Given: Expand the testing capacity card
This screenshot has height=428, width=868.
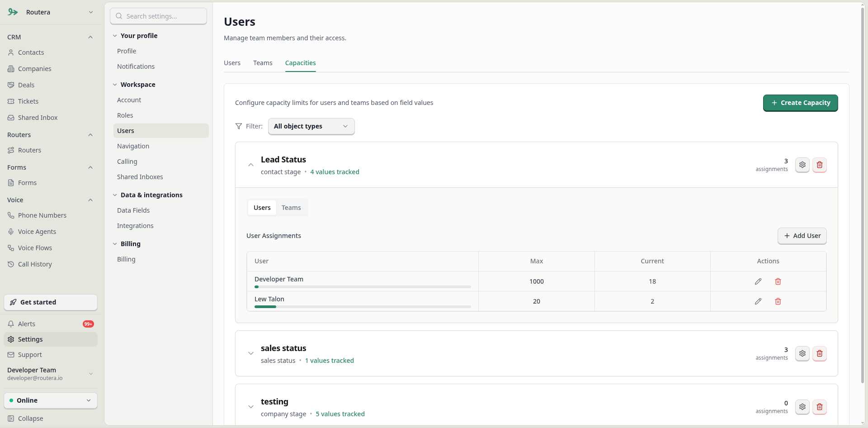Looking at the screenshot, I should [x=251, y=407].
